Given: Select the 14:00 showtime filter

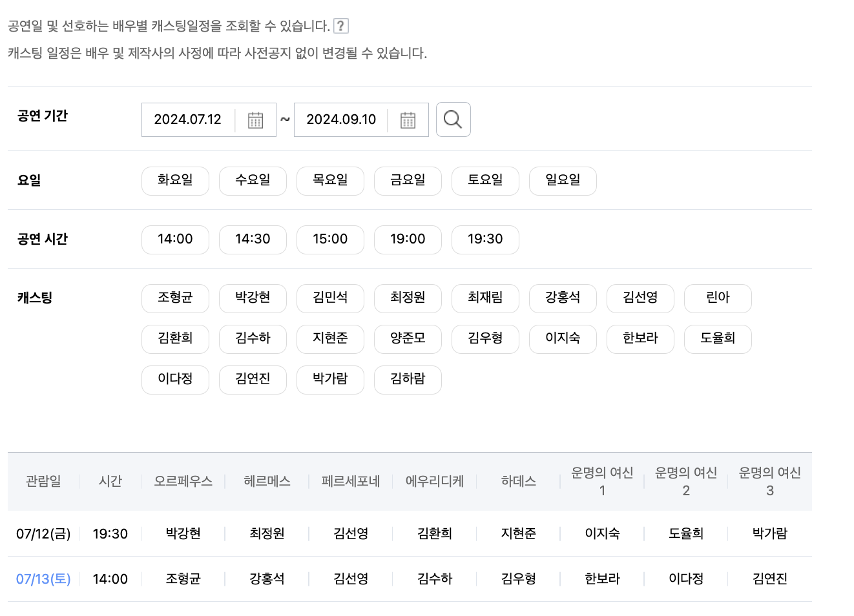Looking at the screenshot, I should (175, 240).
